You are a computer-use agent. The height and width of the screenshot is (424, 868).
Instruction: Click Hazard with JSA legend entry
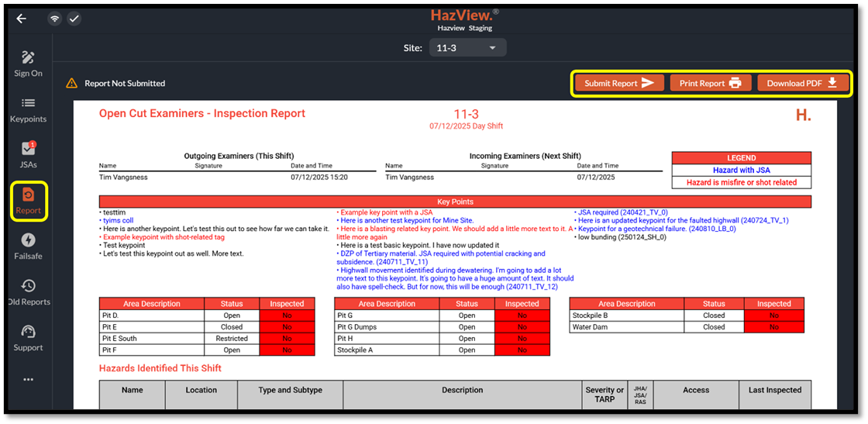(741, 170)
